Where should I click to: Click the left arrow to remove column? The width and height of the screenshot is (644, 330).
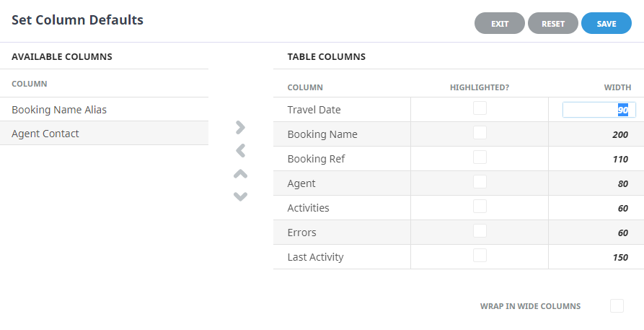241,151
